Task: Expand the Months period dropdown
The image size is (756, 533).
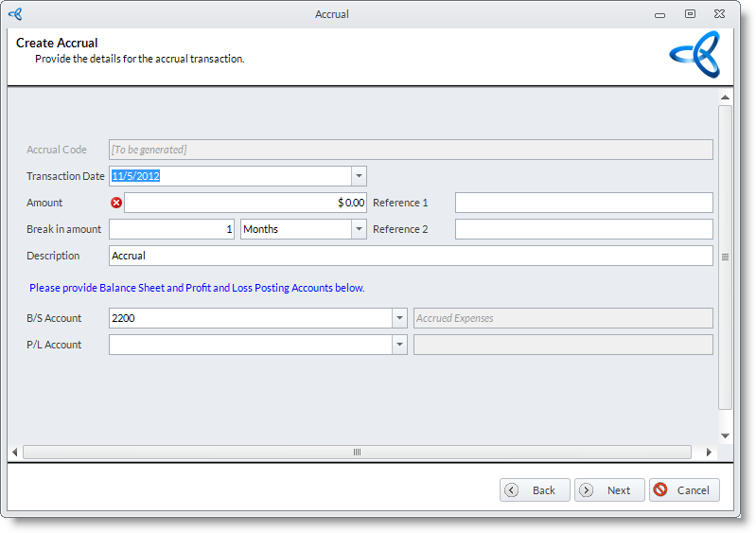Action: pyautogui.click(x=359, y=229)
